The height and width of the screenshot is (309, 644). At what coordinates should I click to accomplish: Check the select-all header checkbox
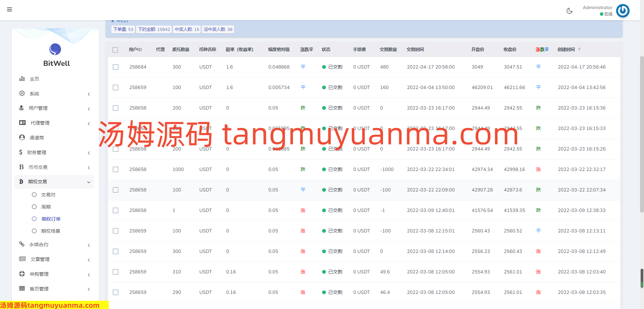(x=115, y=50)
